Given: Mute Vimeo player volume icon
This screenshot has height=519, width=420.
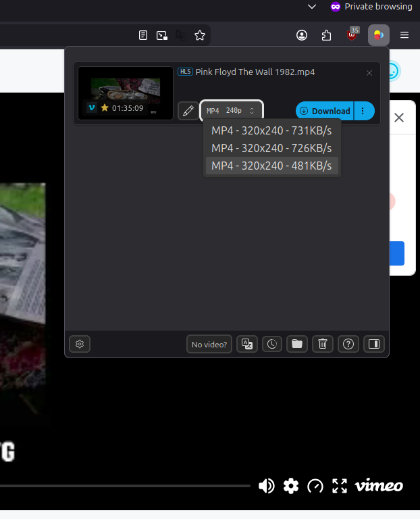Looking at the screenshot, I should point(267,486).
